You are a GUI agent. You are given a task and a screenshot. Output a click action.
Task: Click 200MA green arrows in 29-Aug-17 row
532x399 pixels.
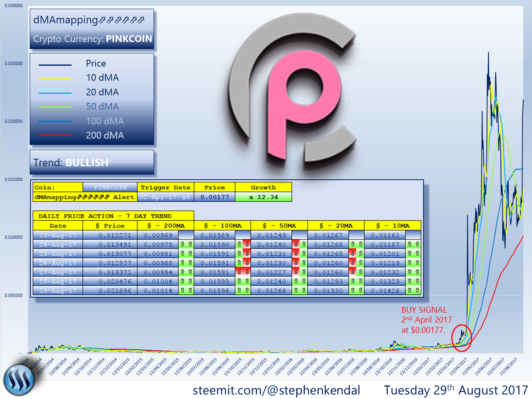point(186,291)
